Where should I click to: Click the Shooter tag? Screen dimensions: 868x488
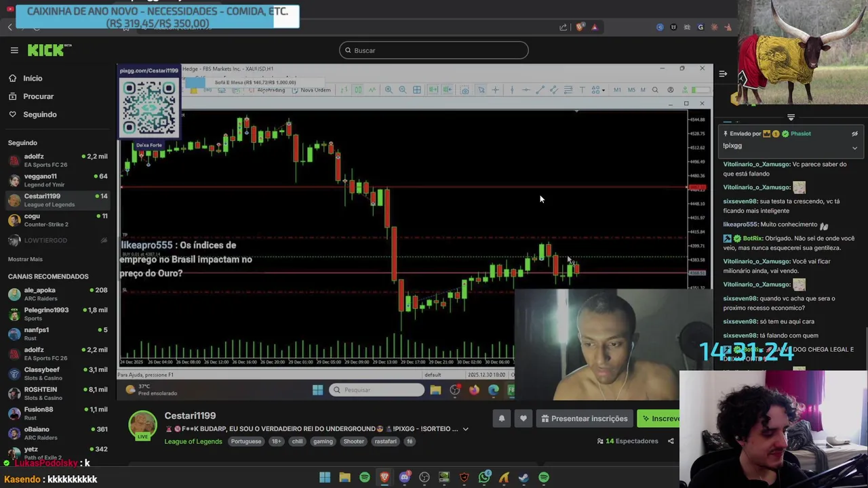[x=353, y=441]
